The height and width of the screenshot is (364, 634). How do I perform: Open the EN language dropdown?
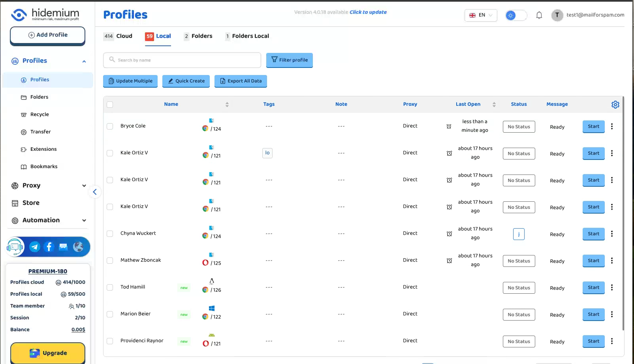(481, 15)
